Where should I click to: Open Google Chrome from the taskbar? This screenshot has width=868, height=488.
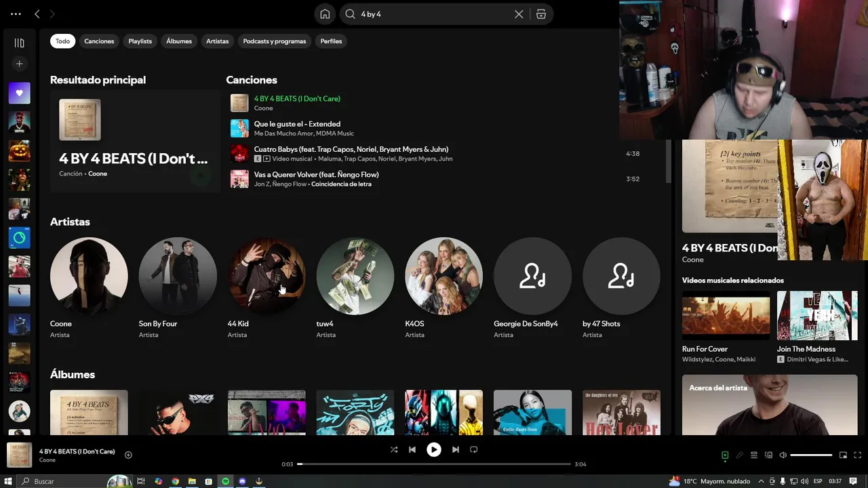tap(175, 481)
